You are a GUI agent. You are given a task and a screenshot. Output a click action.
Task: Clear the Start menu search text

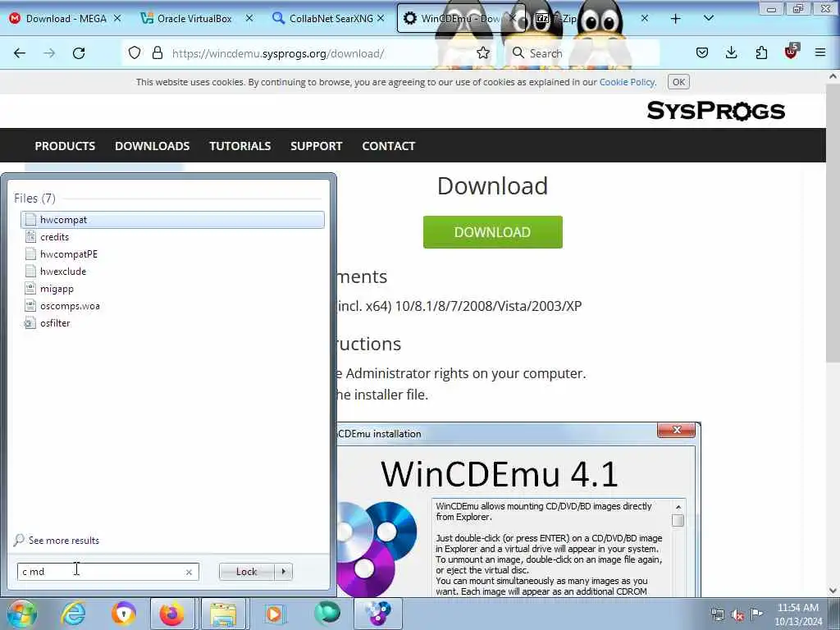[189, 572]
